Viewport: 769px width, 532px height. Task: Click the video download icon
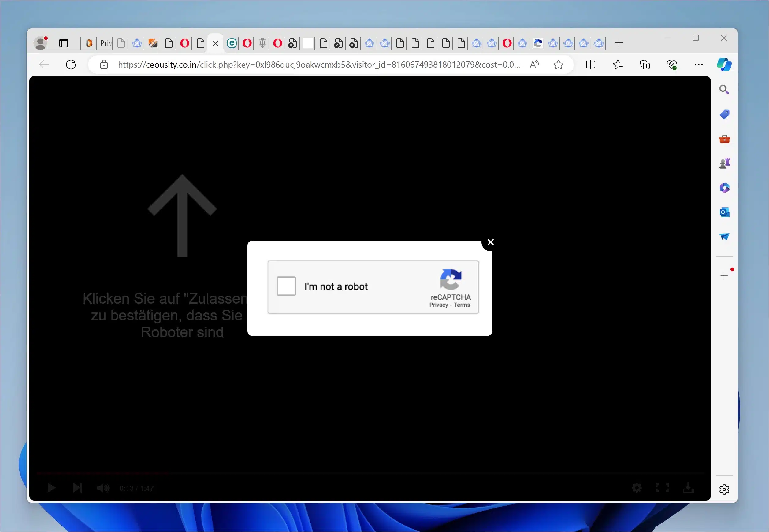(688, 488)
